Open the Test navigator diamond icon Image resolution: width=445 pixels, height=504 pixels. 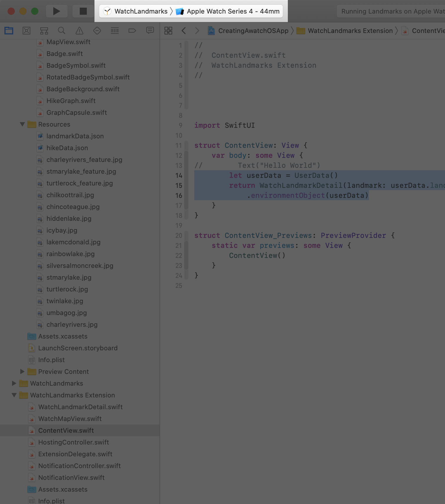coord(97,31)
